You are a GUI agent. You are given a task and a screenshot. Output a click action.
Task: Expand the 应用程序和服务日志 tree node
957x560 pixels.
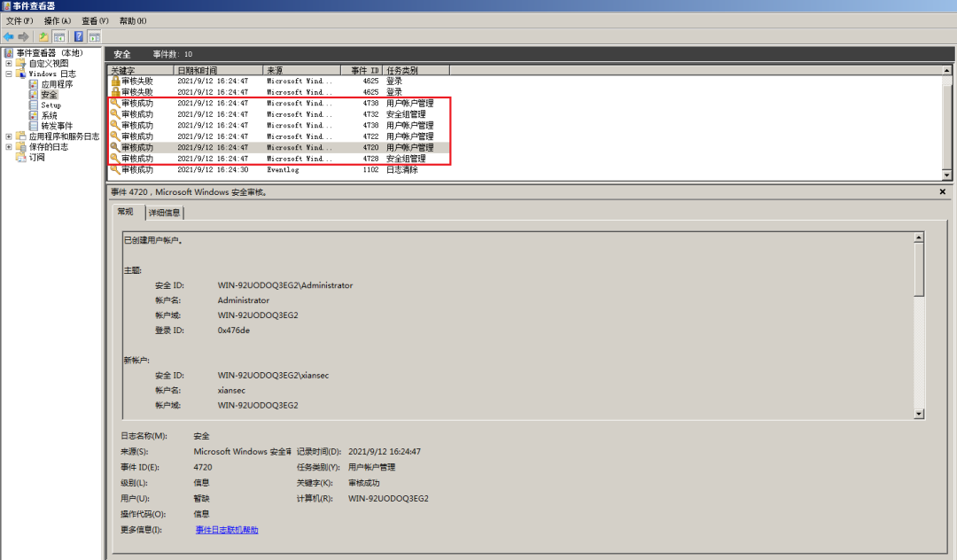click(x=9, y=136)
